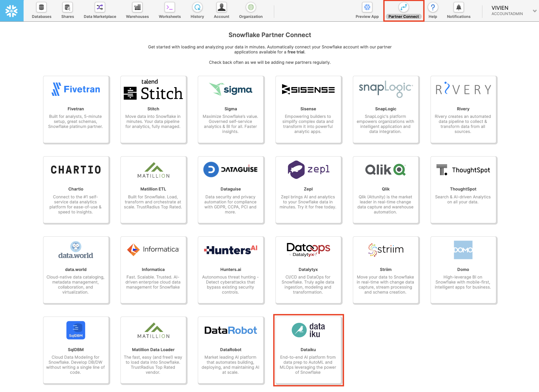
Task: Select the Dataiku partner tile
Action: [x=308, y=350]
